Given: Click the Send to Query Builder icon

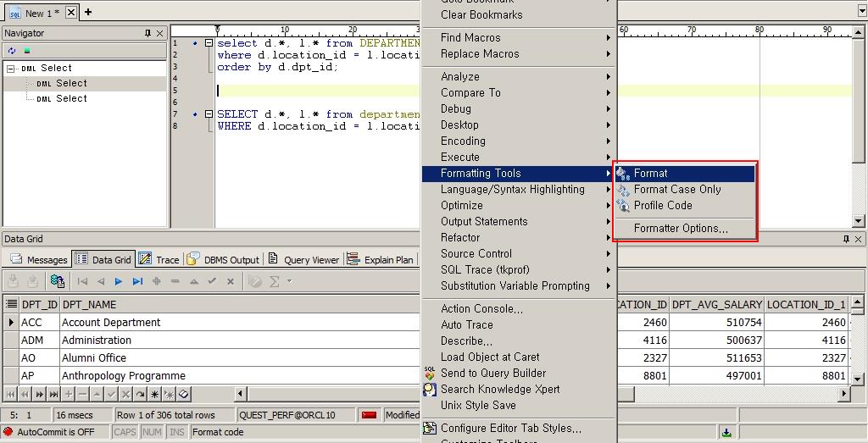Looking at the screenshot, I should (430, 374).
